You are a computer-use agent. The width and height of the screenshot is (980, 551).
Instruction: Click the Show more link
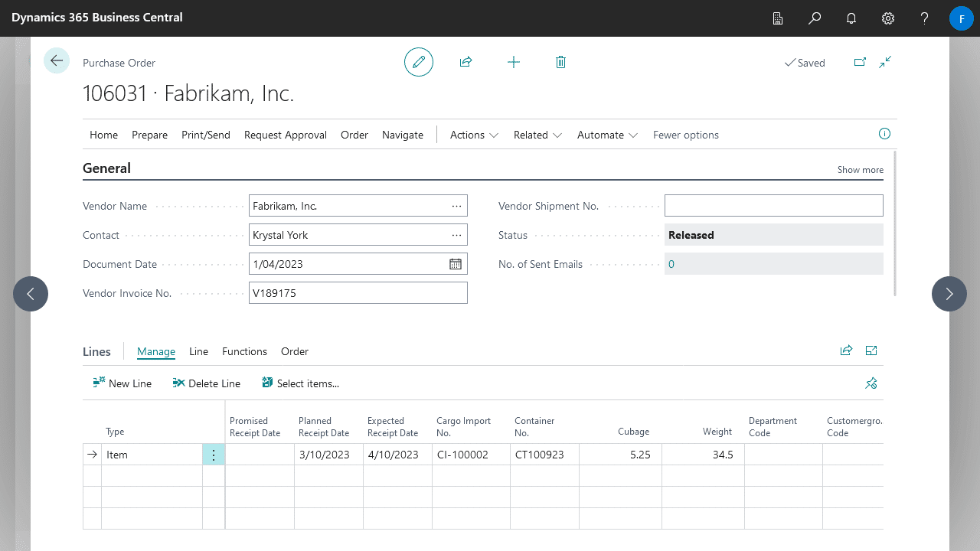(860, 170)
